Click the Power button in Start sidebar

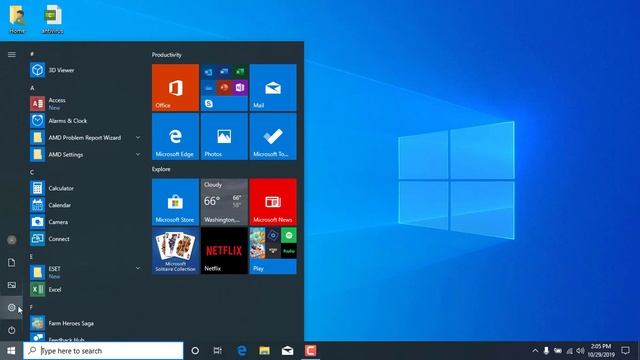pyautogui.click(x=11, y=330)
